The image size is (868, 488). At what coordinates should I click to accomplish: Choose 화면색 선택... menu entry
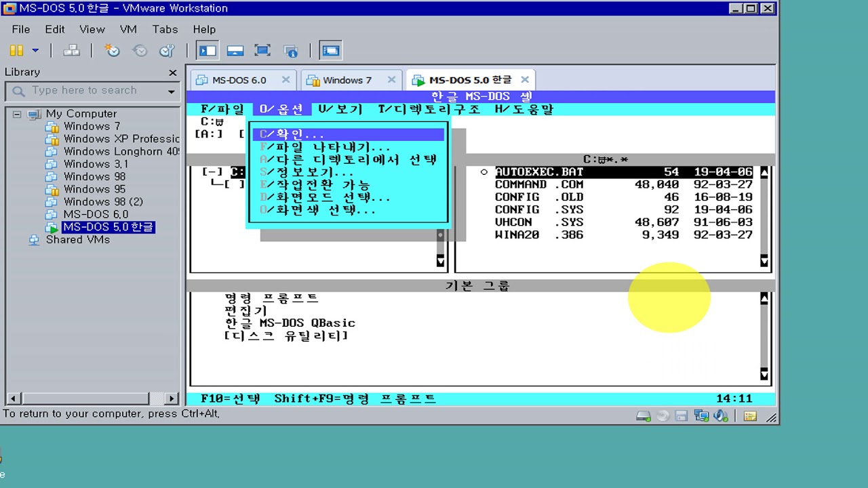348,210
